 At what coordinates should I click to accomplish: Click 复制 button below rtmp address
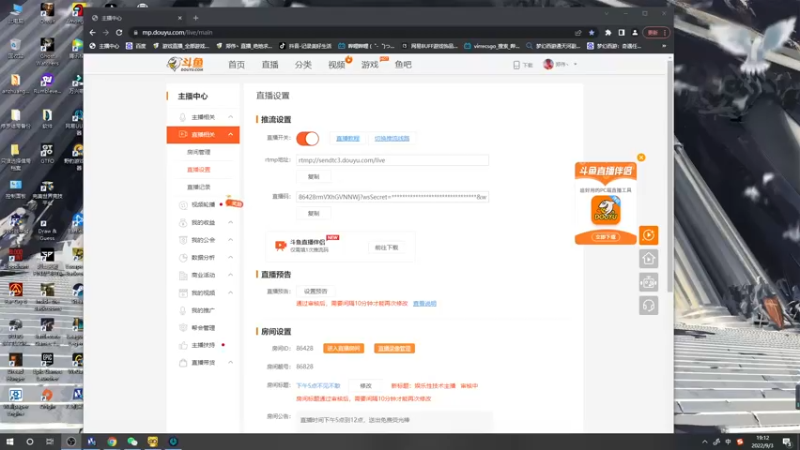[x=313, y=177]
